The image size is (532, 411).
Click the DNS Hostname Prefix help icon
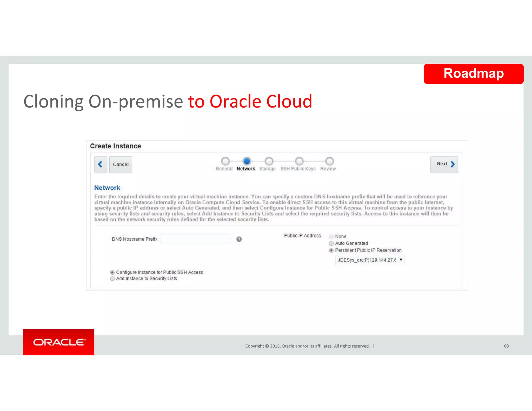(x=239, y=239)
